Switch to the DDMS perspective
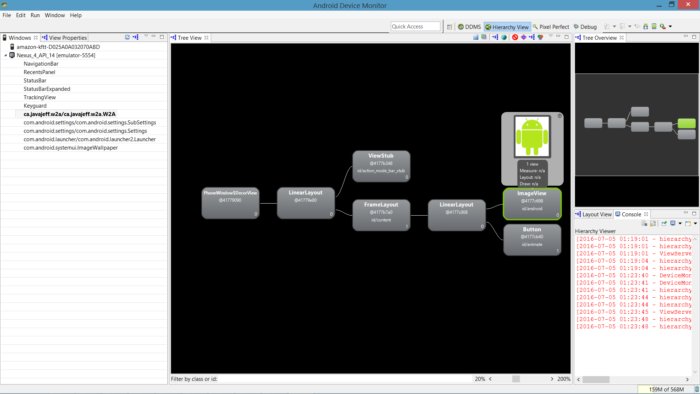700x394 pixels. (x=469, y=27)
